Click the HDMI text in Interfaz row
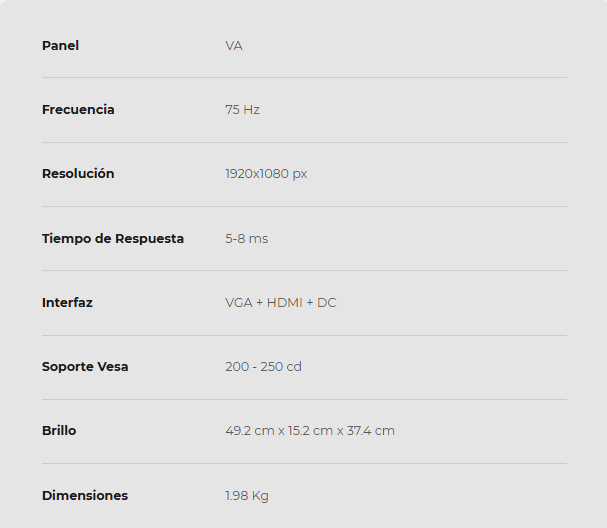The height and width of the screenshot is (528, 607). coord(285,302)
